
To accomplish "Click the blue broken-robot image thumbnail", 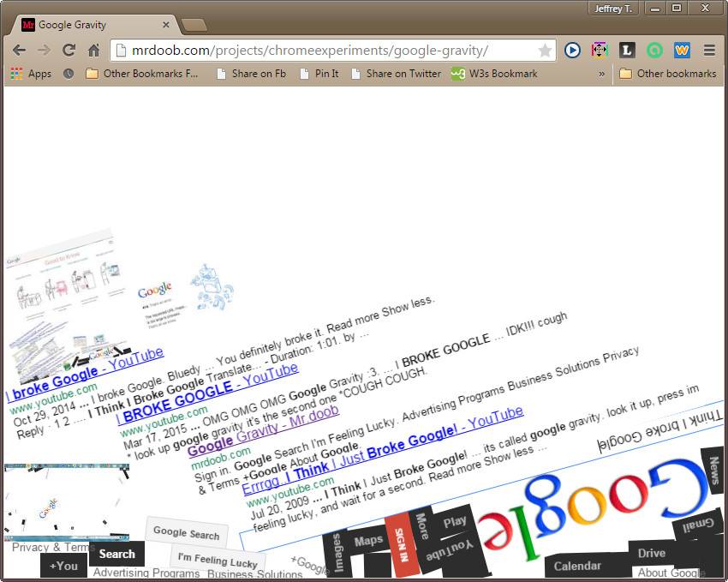I will click(x=212, y=287).
